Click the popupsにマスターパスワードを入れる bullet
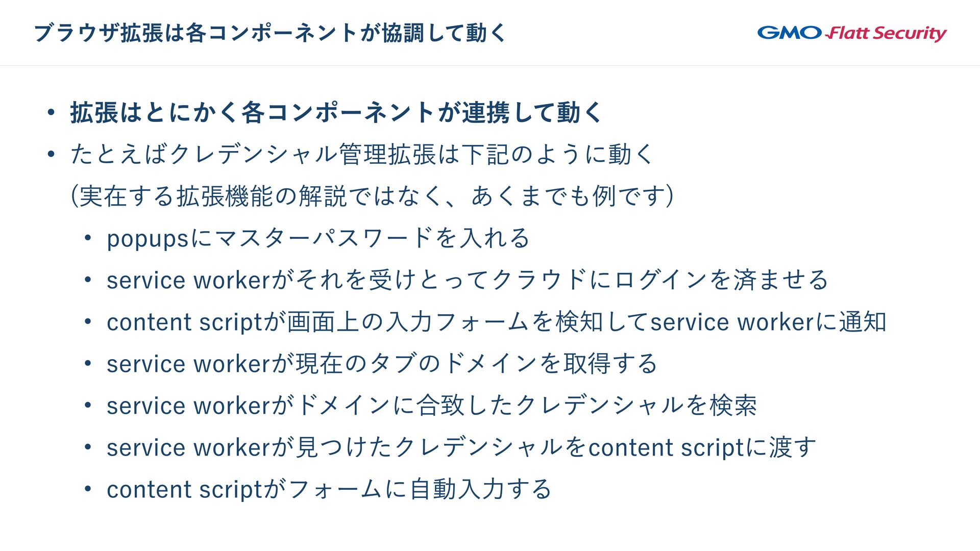This screenshot has height=551, width=980. pos(318,238)
